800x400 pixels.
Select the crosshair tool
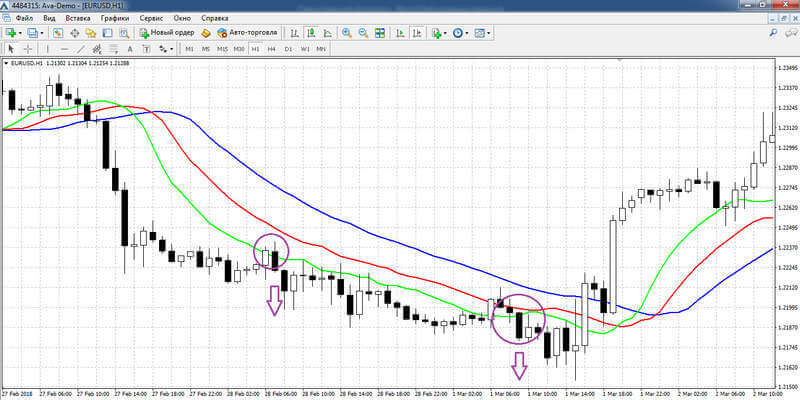[28, 49]
